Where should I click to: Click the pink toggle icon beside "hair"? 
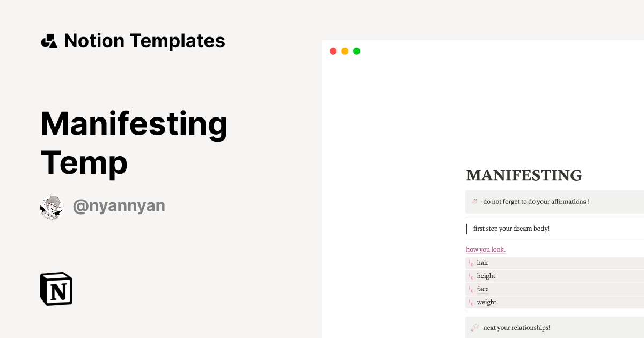coord(470,263)
